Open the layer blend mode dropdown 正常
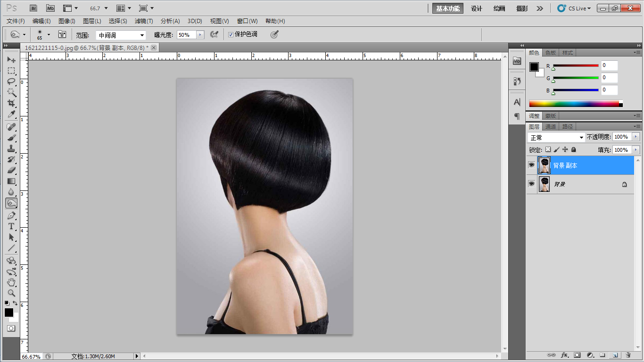The height and width of the screenshot is (362, 644). (556, 137)
